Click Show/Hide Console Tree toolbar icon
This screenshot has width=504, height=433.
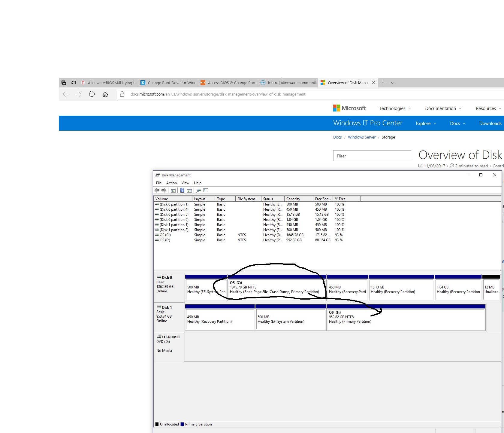tap(173, 191)
